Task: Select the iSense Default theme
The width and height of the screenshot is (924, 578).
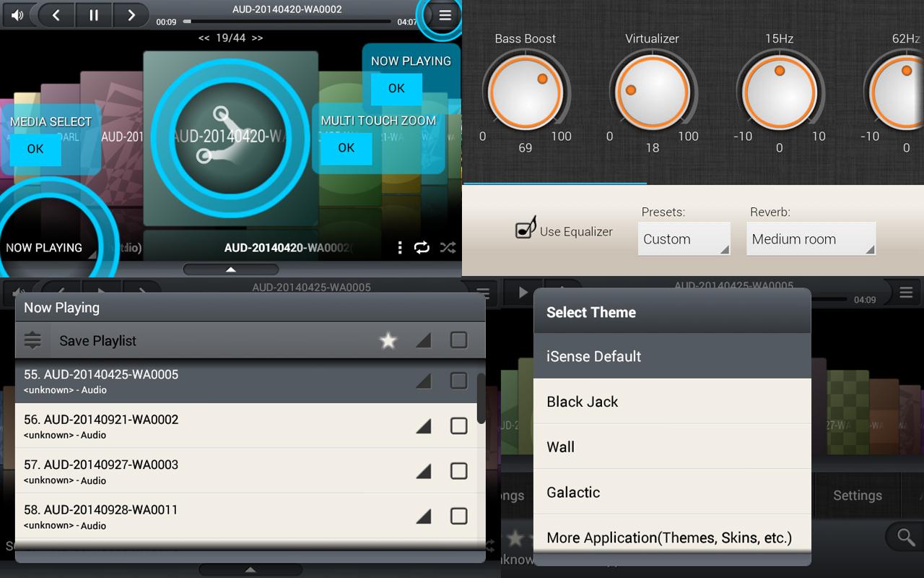Action: (672, 356)
